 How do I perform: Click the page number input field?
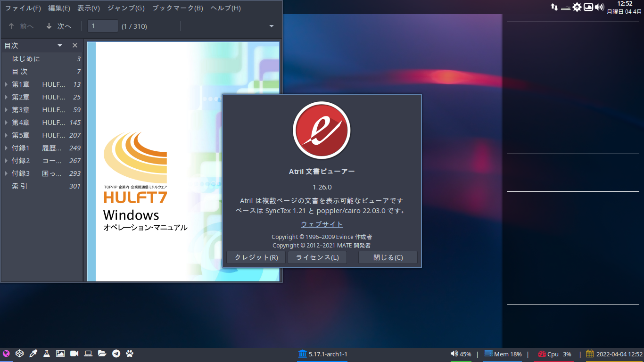[103, 26]
